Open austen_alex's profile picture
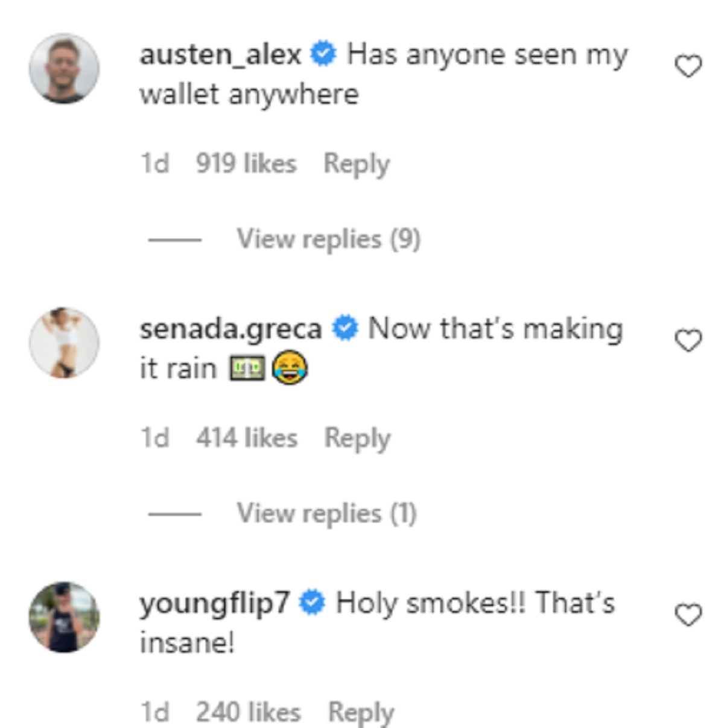Image resolution: width=724 pixels, height=728 pixels. [64, 68]
